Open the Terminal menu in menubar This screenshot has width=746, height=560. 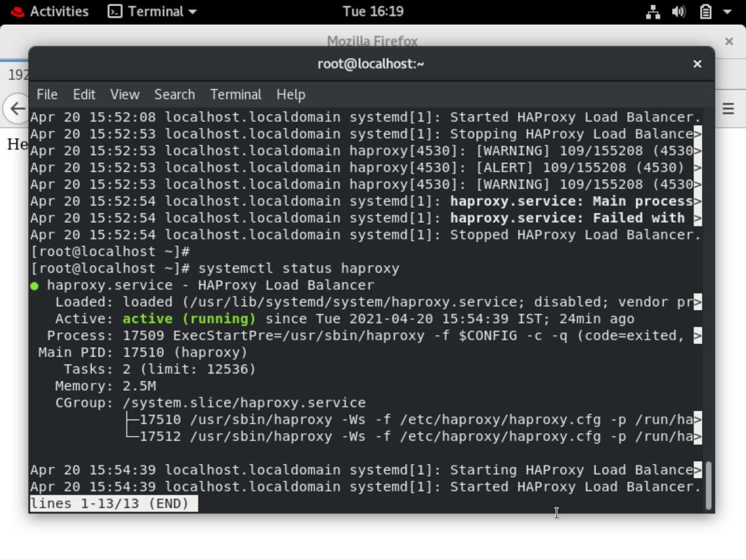[236, 94]
